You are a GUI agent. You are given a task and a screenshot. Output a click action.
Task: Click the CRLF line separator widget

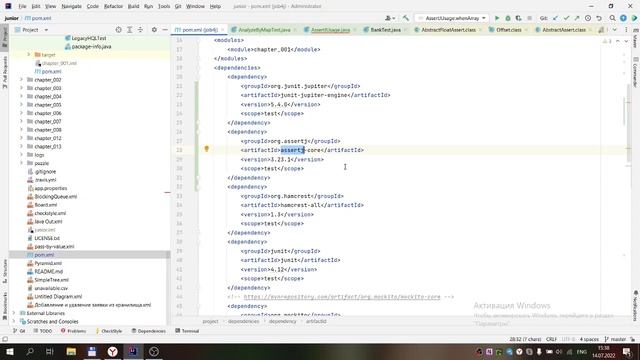[551, 339]
